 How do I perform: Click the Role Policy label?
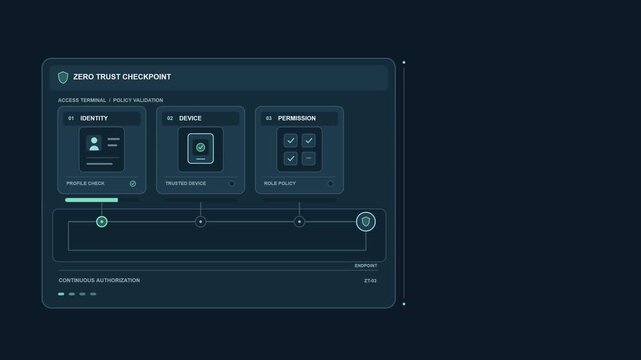pos(280,183)
